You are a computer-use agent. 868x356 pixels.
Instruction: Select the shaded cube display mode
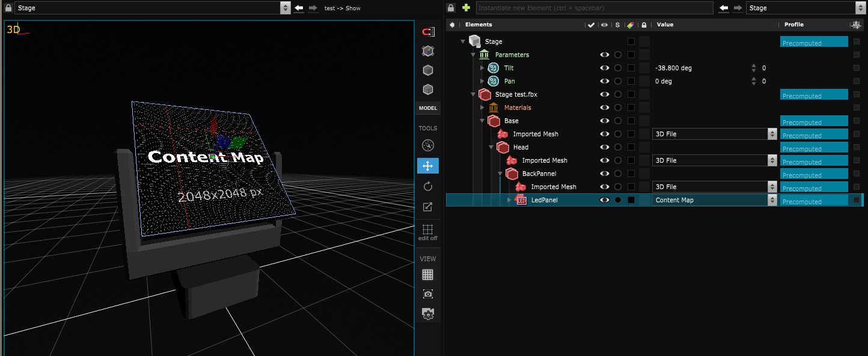(428, 51)
